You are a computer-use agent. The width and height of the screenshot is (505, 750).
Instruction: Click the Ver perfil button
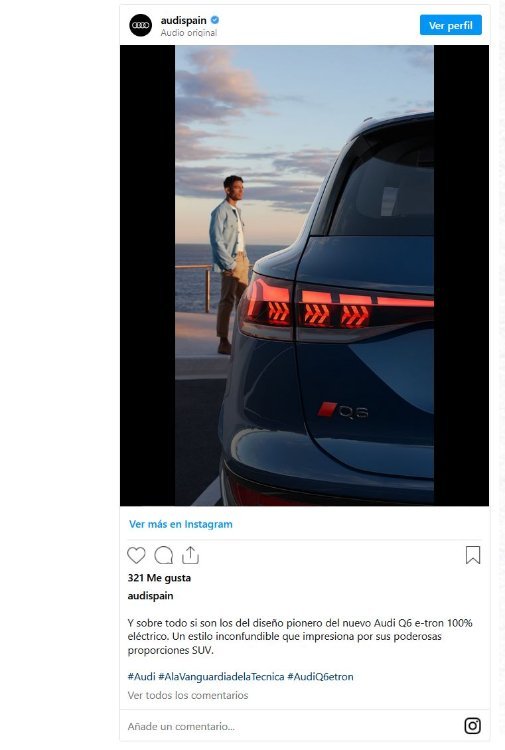point(450,25)
